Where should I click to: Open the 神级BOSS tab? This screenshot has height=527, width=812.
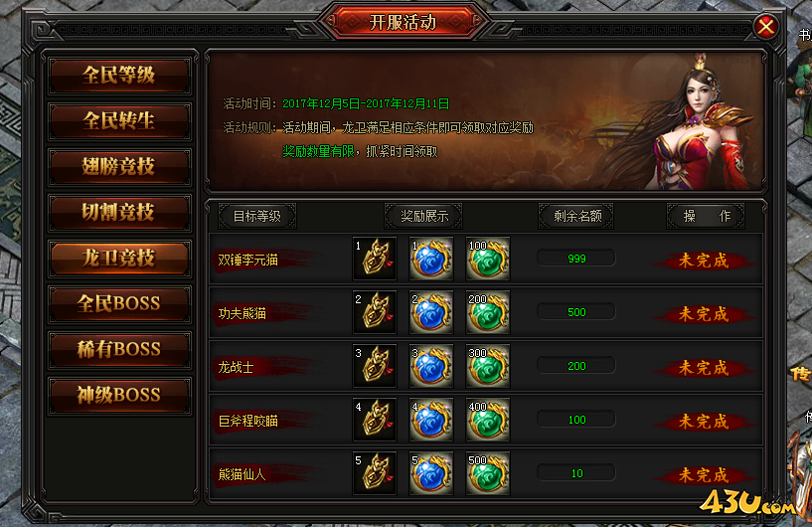(x=119, y=395)
